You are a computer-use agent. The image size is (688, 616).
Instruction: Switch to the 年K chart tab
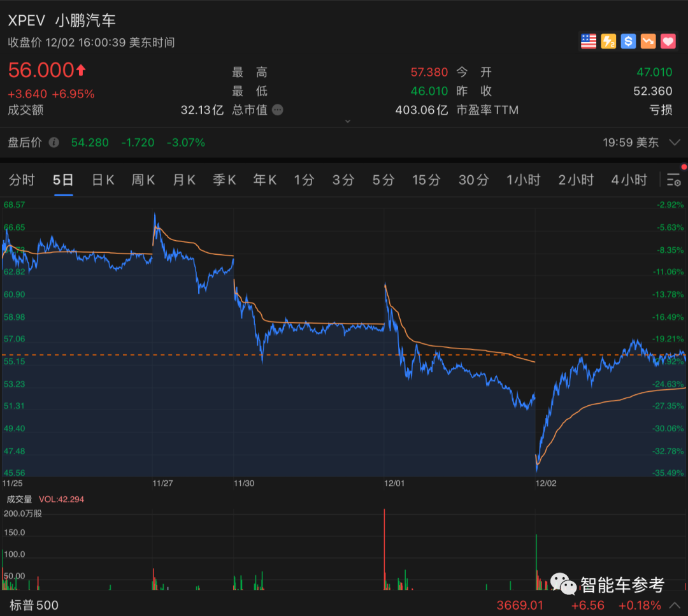[x=264, y=180]
